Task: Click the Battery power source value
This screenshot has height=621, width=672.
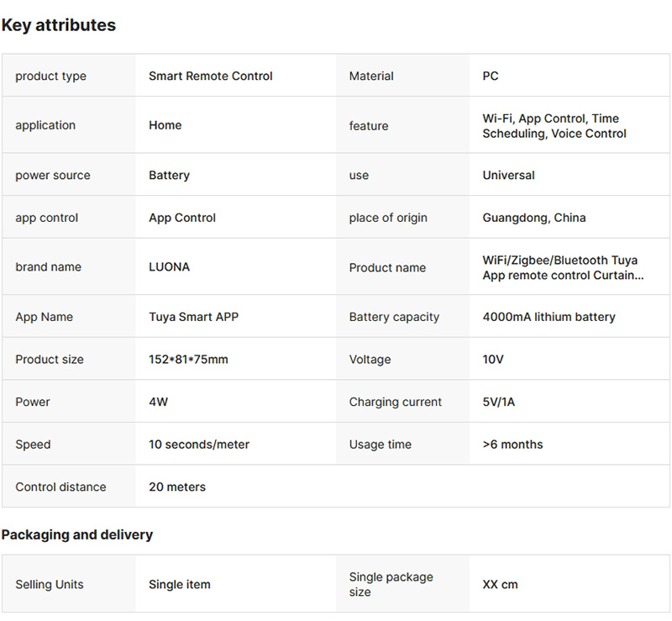Action: (170, 176)
